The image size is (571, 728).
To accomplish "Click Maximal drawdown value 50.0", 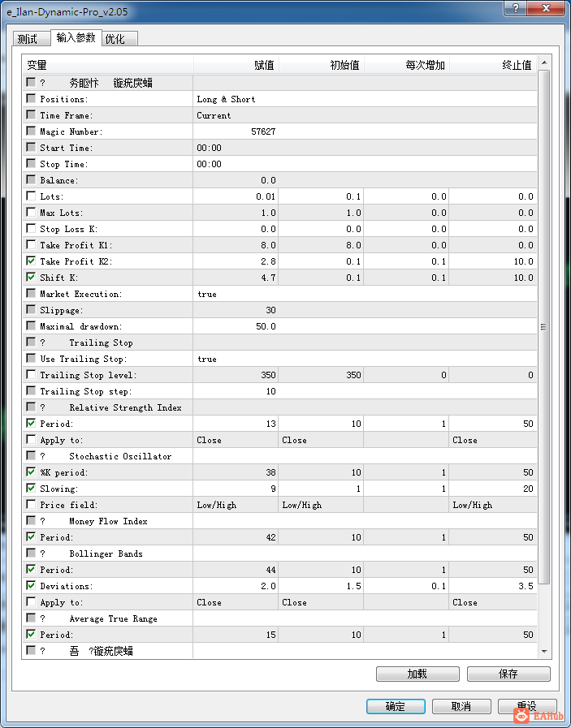I will (266, 326).
